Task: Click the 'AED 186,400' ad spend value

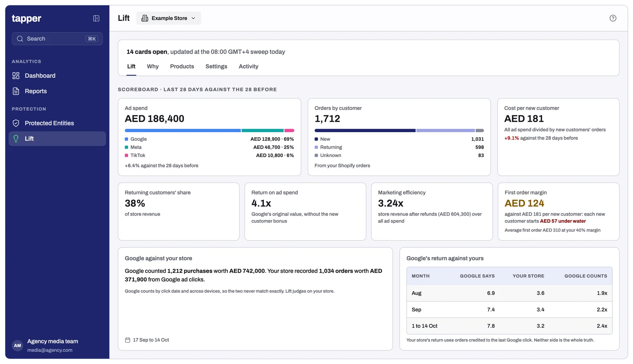Action: (x=155, y=119)
